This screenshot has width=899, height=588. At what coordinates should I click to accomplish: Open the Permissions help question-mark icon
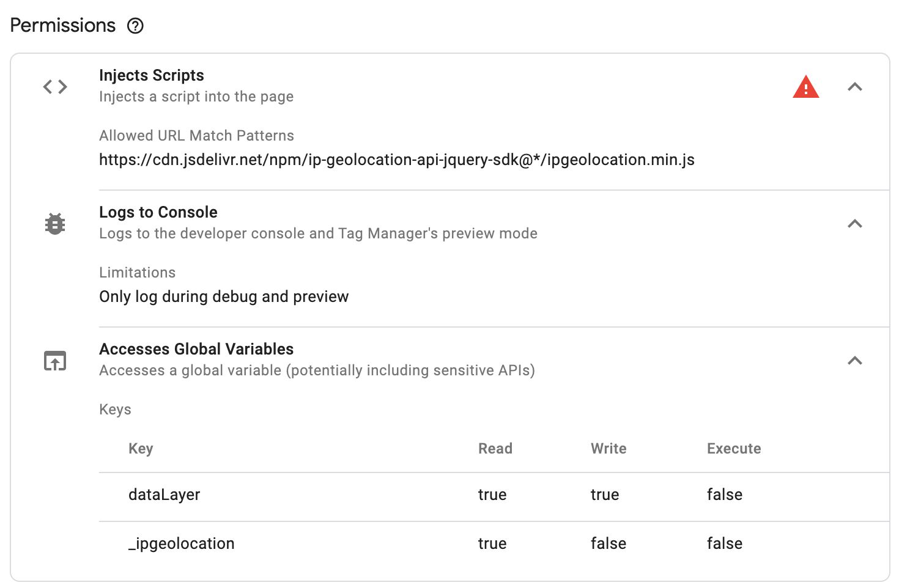click(135, 26)
